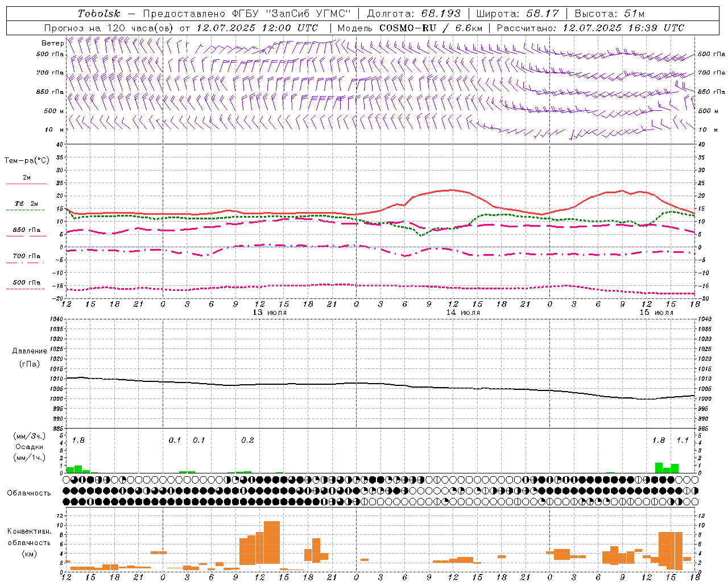Click the Конвективн. облачность (км) label

(x=29, y=542)
